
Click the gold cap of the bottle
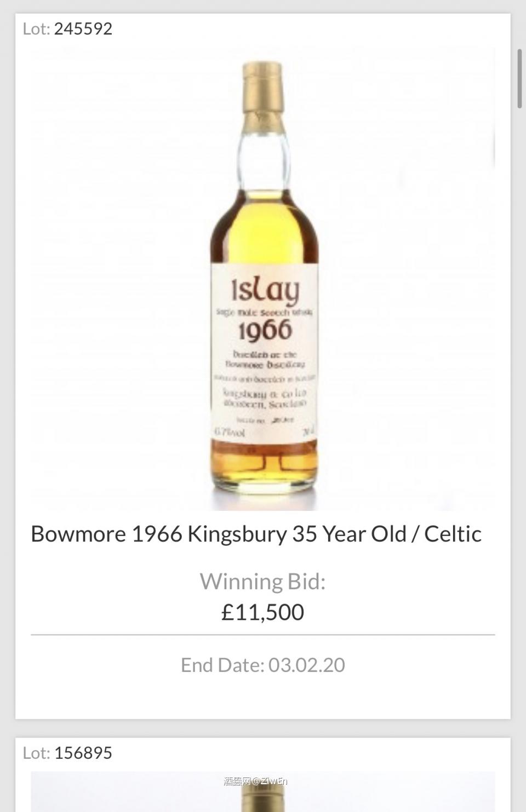click(x=263, y=96)
